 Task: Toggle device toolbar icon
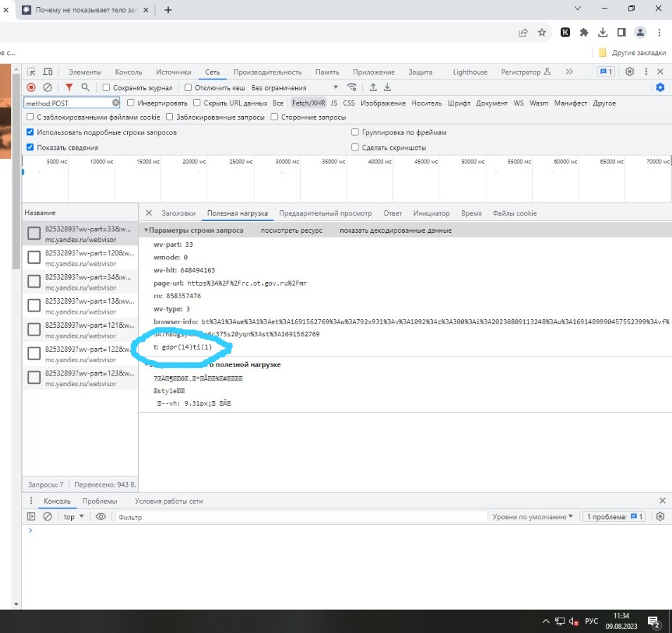pyautogui.click(x=48, y=72)
